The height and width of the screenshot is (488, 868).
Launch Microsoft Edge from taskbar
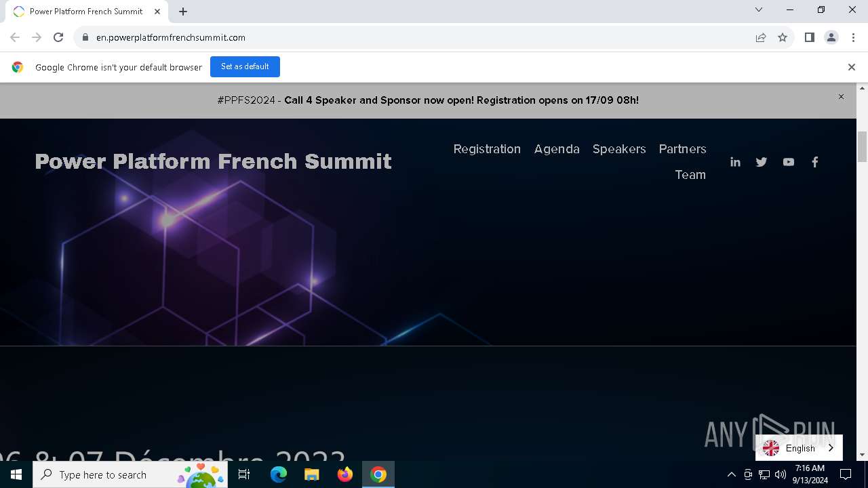[x=279, y=474]
